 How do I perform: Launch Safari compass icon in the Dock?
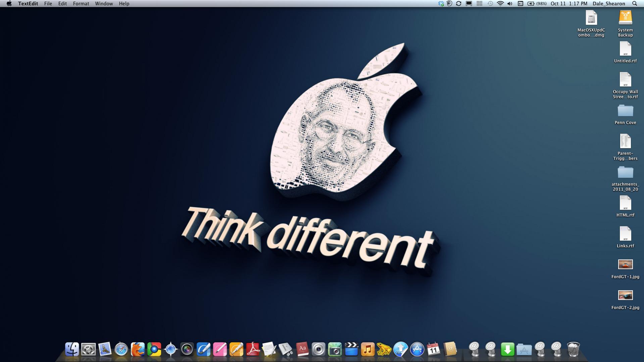click(121, 349)
